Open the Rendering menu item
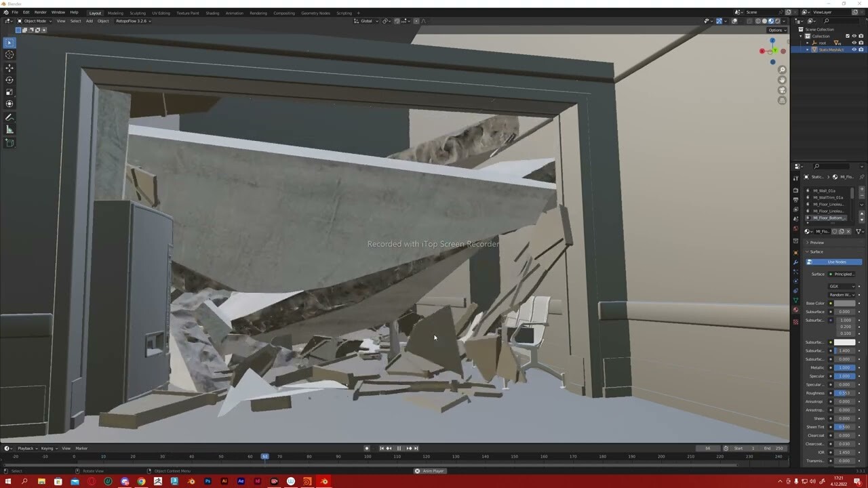Screen dimensions: 868x488 click(258, 13)
